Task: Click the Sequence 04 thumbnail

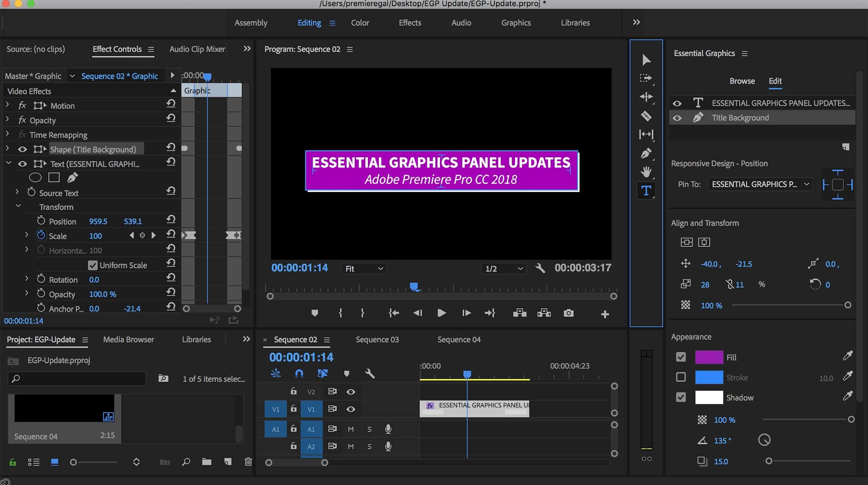Action: pyautogui.click(x=64, y=408)
